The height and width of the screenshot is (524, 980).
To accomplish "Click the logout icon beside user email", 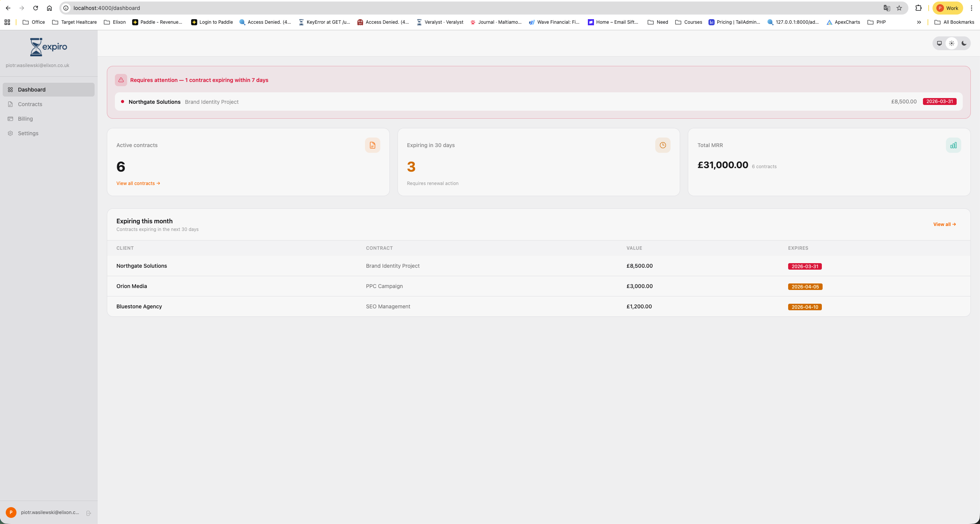I will click(x=88, y=513).
